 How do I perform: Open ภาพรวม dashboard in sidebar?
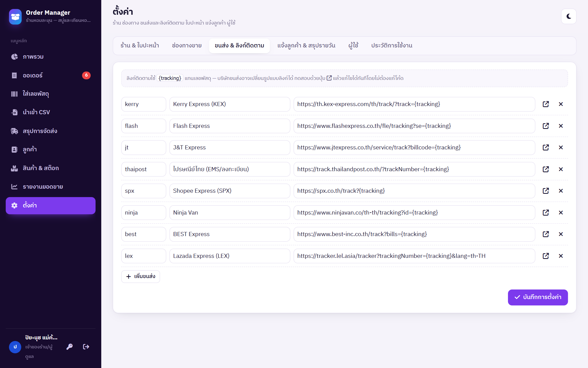(51, 57)
